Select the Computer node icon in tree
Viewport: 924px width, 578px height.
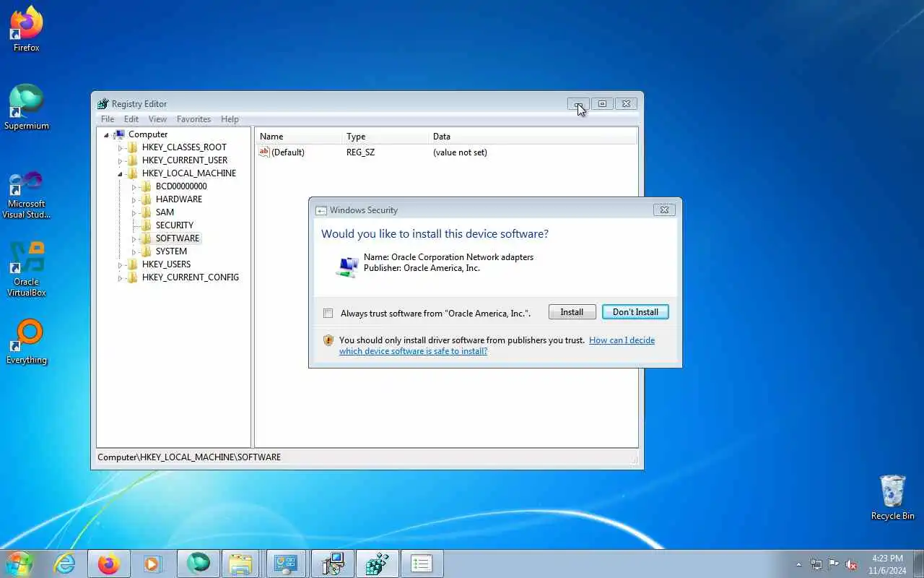tap(119, 134)
